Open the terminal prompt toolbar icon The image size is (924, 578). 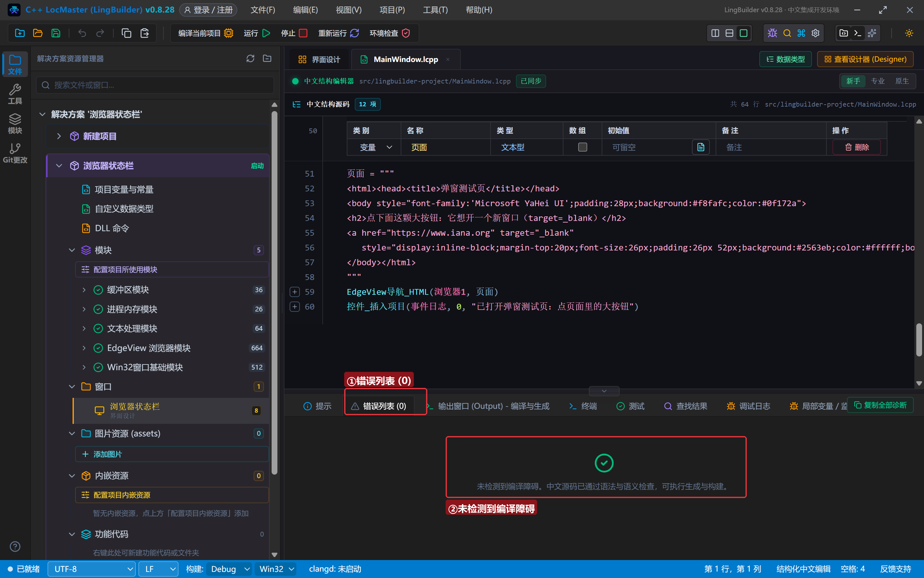(x=858, y=33)
